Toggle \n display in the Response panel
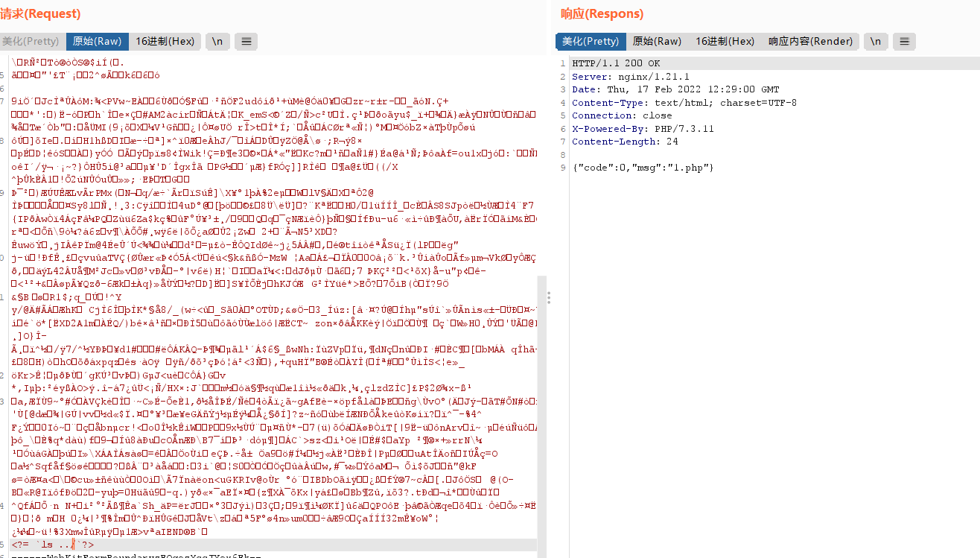The height and width of the screenshot is (558, 980). [x=876, y=42]
